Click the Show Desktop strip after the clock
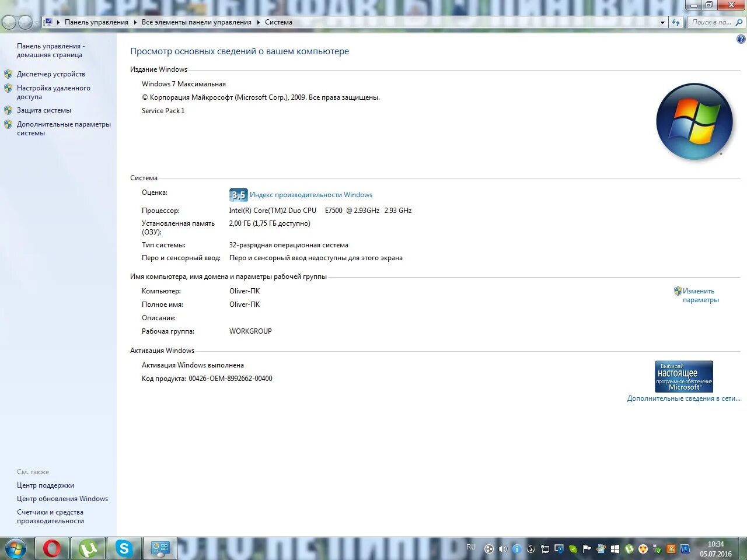The height and width of the screenshot is (560, 747). pyautogui.click(x=743, y=549)
